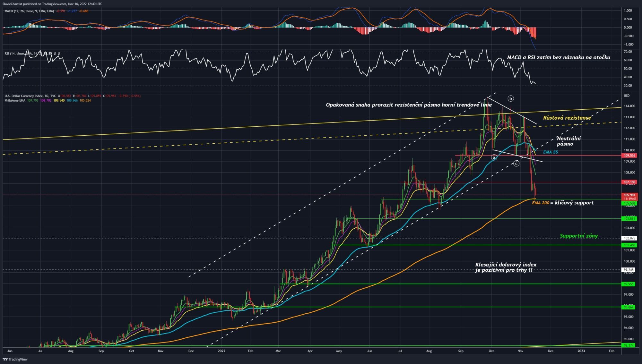This screenshot has width=642, height=364.
Task: Select the circled wave label 'c'
Action: point(516,164)
